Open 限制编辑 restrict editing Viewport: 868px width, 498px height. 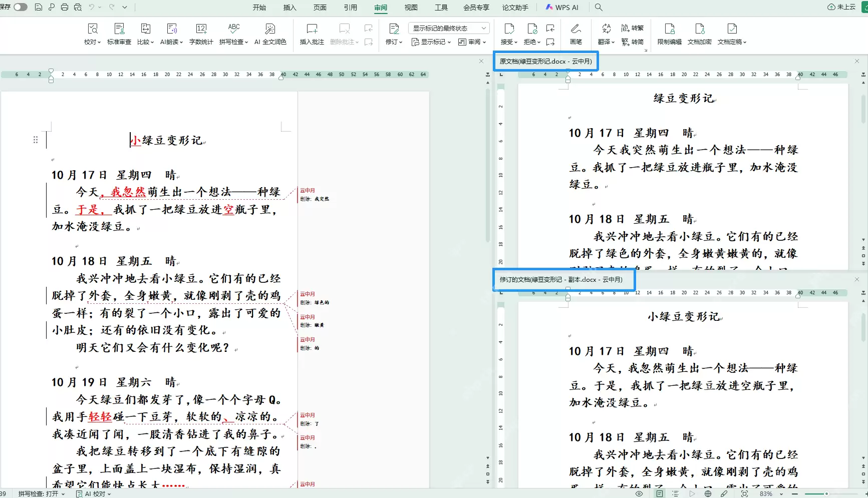(x=669, y=34)
